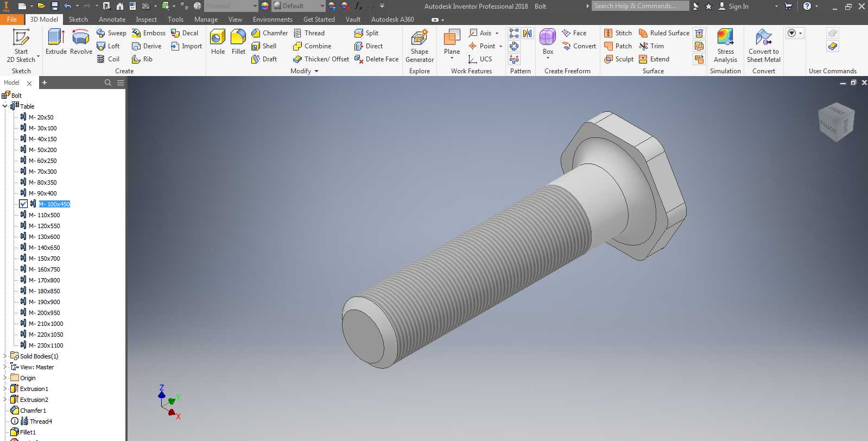Expand the Extrusion1 feature node
This screenshot has height=441, width=868.
coord(5,388)
